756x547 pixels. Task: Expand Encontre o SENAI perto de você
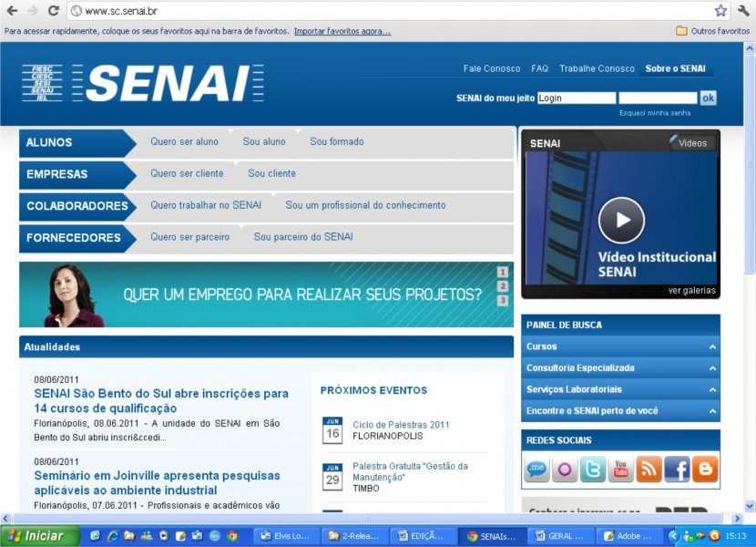pos(620,411)
